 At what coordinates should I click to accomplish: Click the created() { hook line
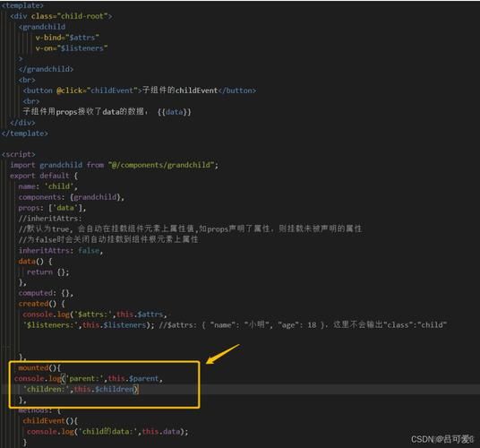pos(41,304)
